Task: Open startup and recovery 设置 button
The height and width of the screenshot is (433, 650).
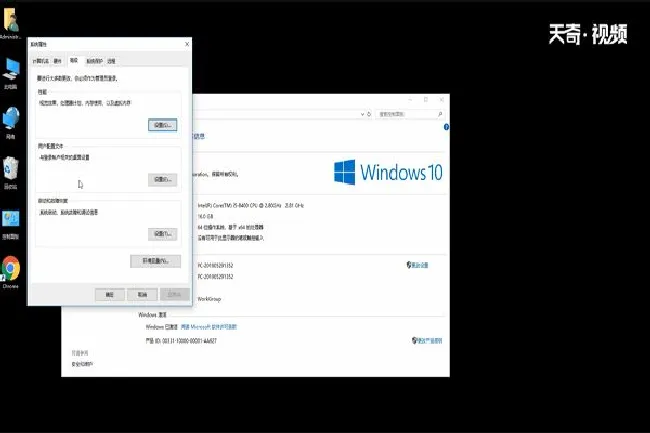Action: point(162,234)
